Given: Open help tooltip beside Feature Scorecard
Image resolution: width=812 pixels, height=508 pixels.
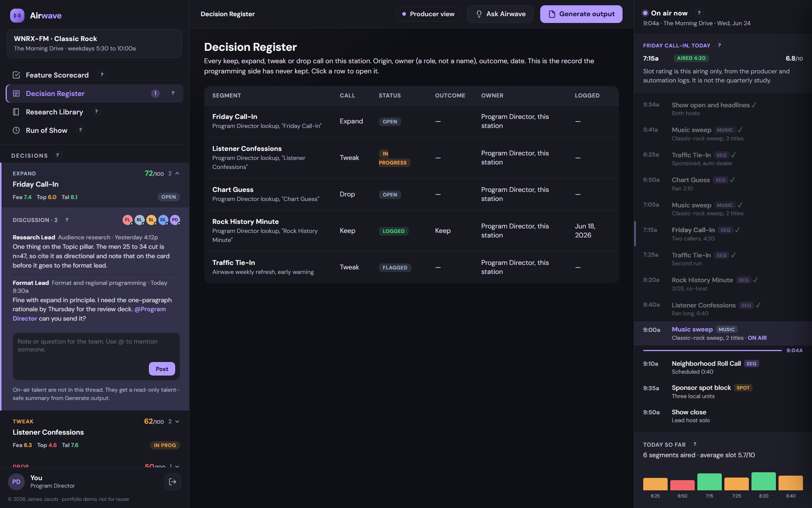Looking at the screenshot, I should point(102,75).
